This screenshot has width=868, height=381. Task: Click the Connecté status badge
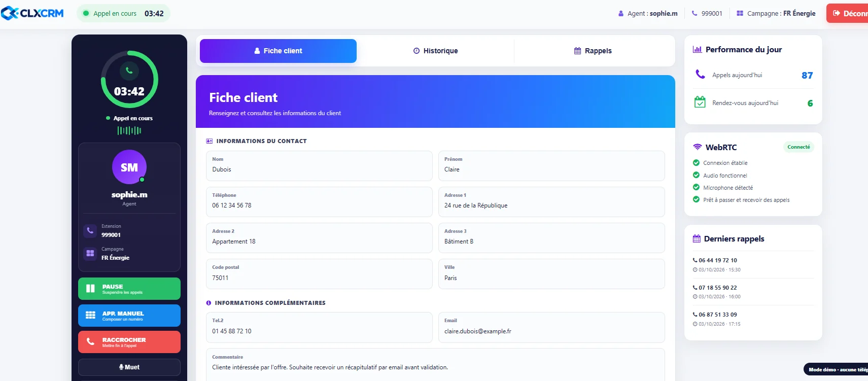coord(798,147)
